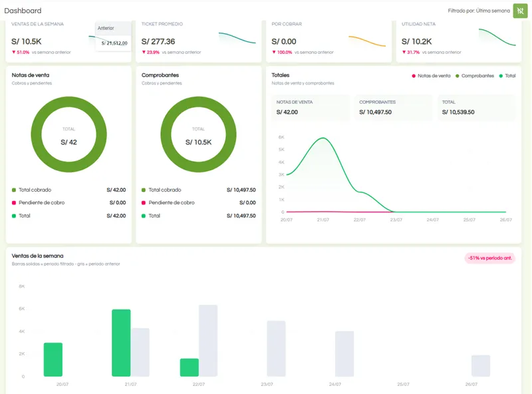Click the Por cobrar orange sparkline

(367, 41)
